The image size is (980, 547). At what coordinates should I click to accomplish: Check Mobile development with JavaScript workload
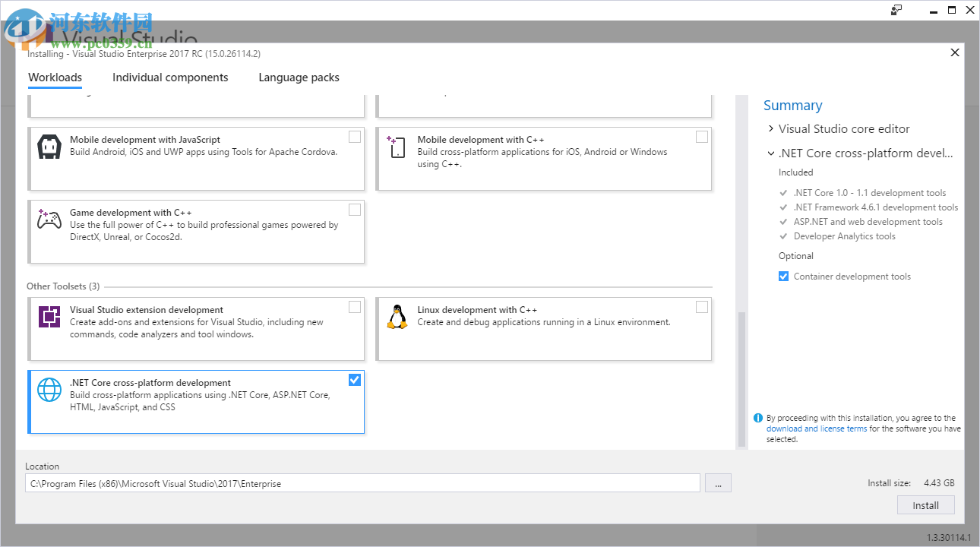[x=355, y=137]
